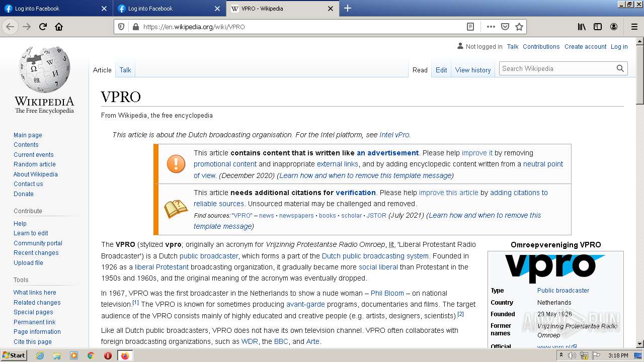Open File Explorer folder on taskbar
Image resolution: width=644 pixels, height=362 pixels.
point(57,355)
